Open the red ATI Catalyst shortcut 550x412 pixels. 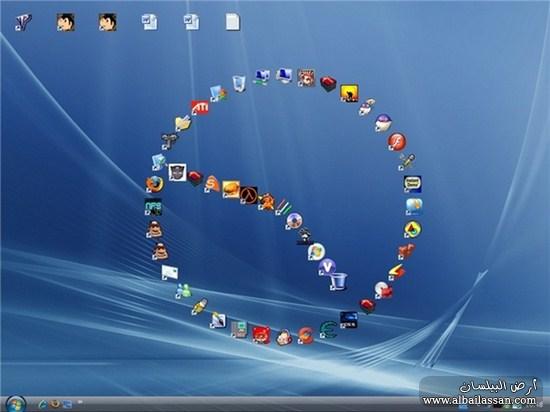click(200, 108)
